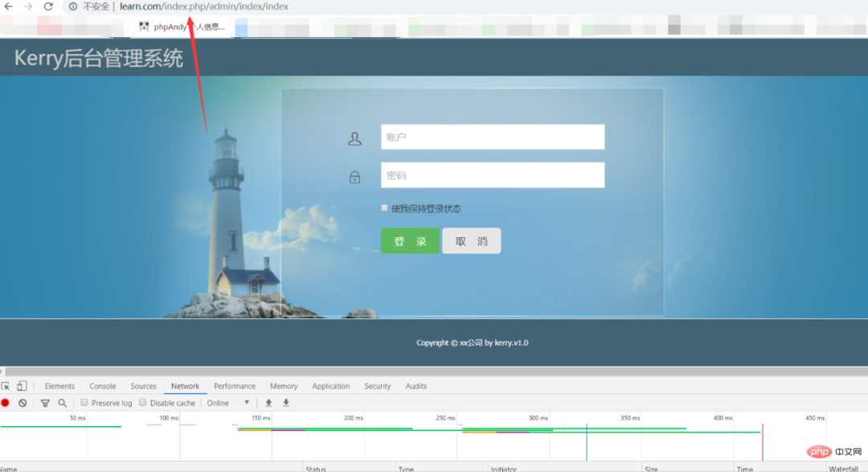The height and width of the screenshot is (472, 868).
Task: Toggle the device toolbar icon
Action: pos(22,386)
